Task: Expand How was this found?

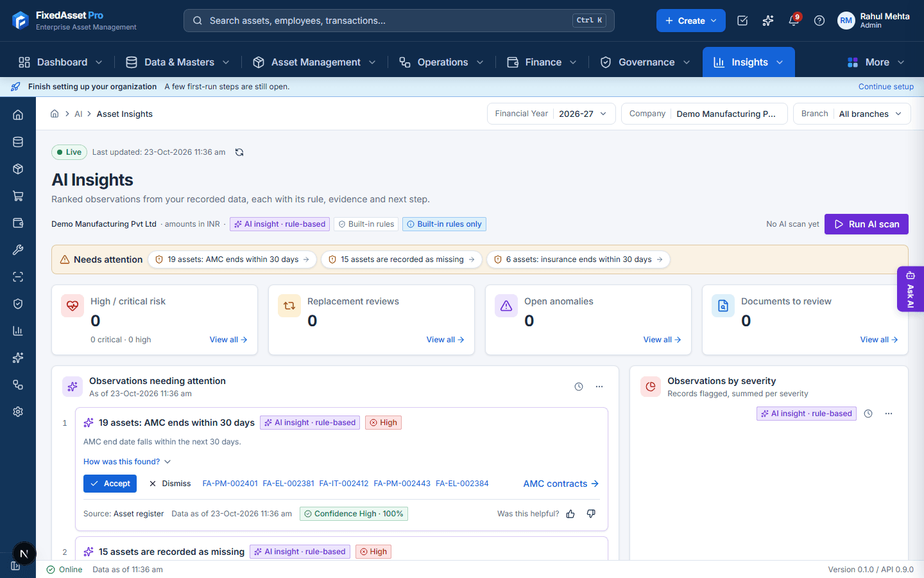Action: pos(127,462)
